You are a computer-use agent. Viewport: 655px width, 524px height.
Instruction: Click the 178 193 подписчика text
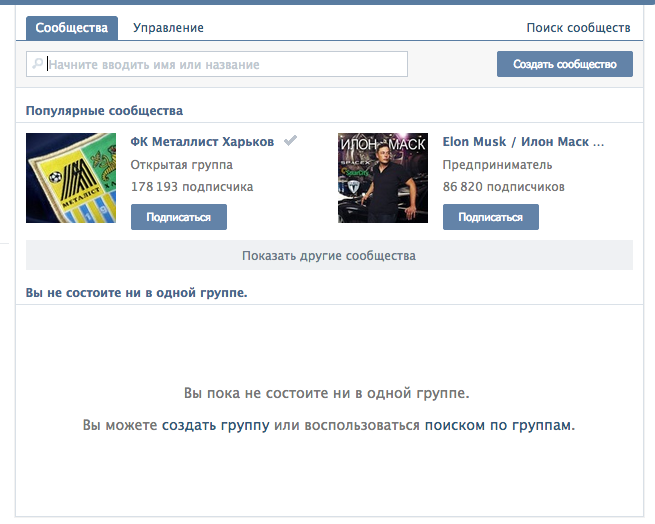click(x=192, y=186)
